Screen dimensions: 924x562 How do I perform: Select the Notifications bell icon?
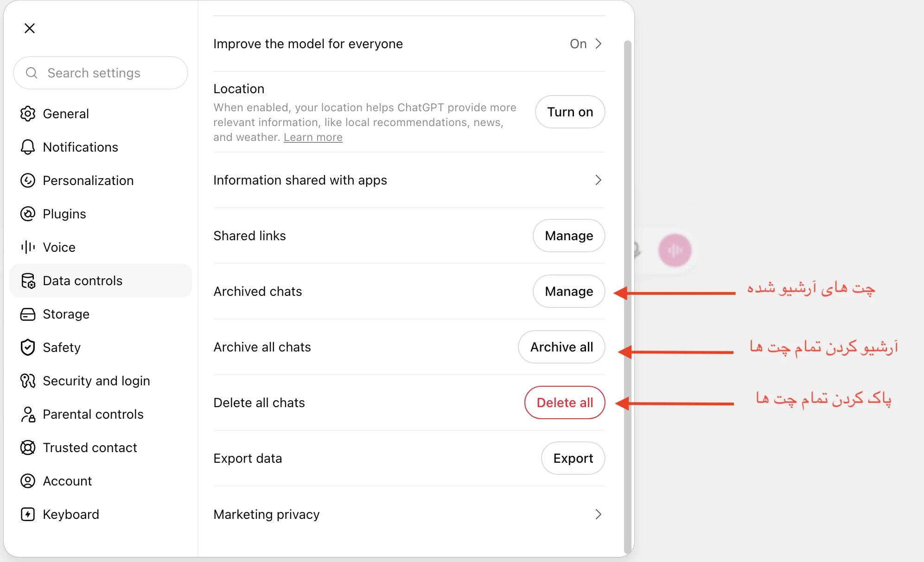click(x=28, y=147)
